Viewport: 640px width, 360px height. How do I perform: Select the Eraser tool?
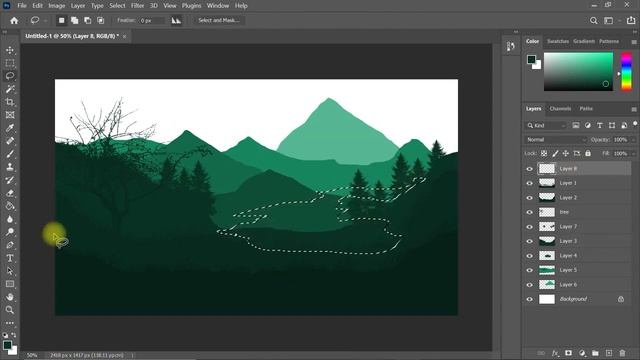click(10, 193)
